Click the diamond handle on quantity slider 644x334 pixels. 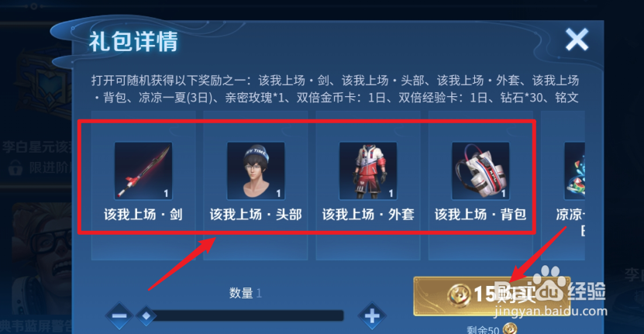[146, 315]
